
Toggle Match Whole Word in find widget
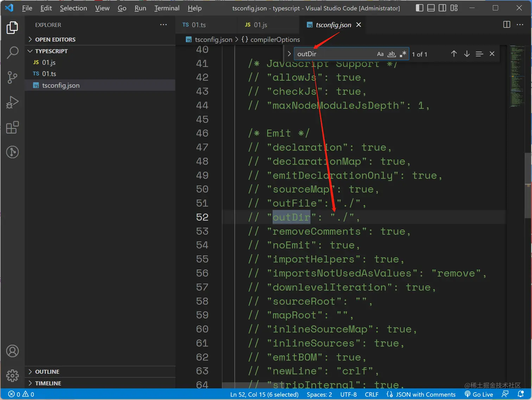[392, 54]
